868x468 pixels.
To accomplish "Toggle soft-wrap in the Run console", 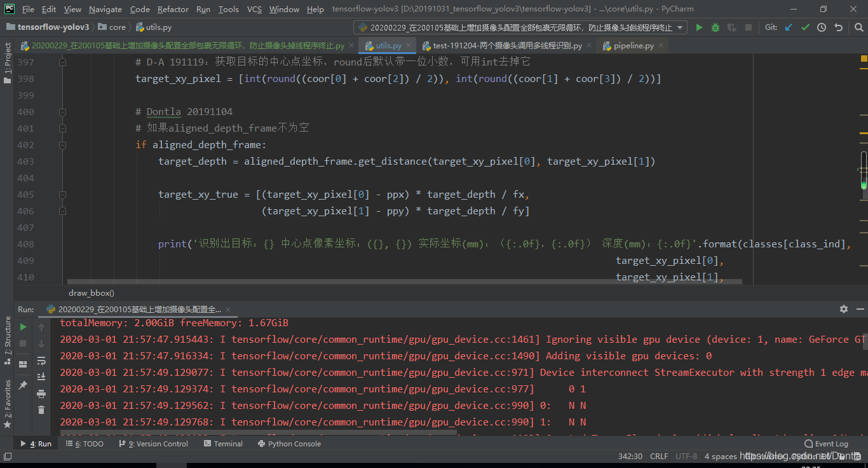I will tap(41, 362).
